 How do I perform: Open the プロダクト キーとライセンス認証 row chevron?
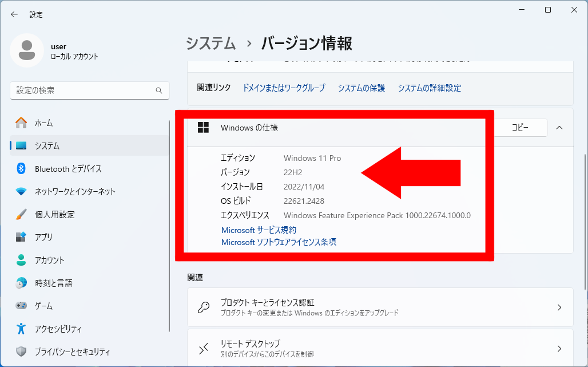coord(559,307)
